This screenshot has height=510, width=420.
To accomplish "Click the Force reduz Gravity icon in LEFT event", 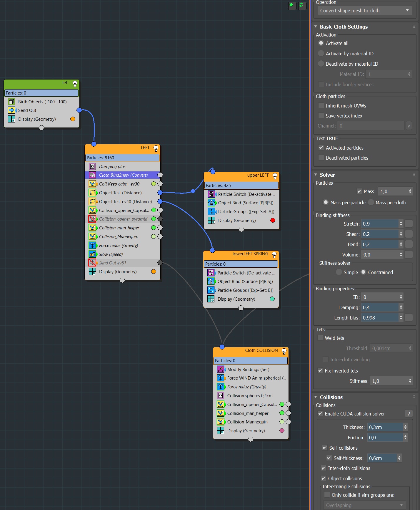I will (92, 246).
